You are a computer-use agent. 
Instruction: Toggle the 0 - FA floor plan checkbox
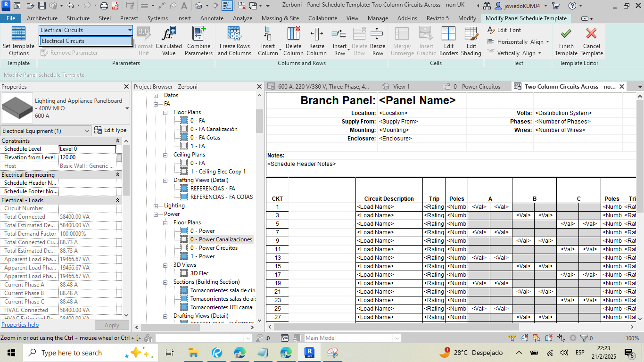pos(184,121)
